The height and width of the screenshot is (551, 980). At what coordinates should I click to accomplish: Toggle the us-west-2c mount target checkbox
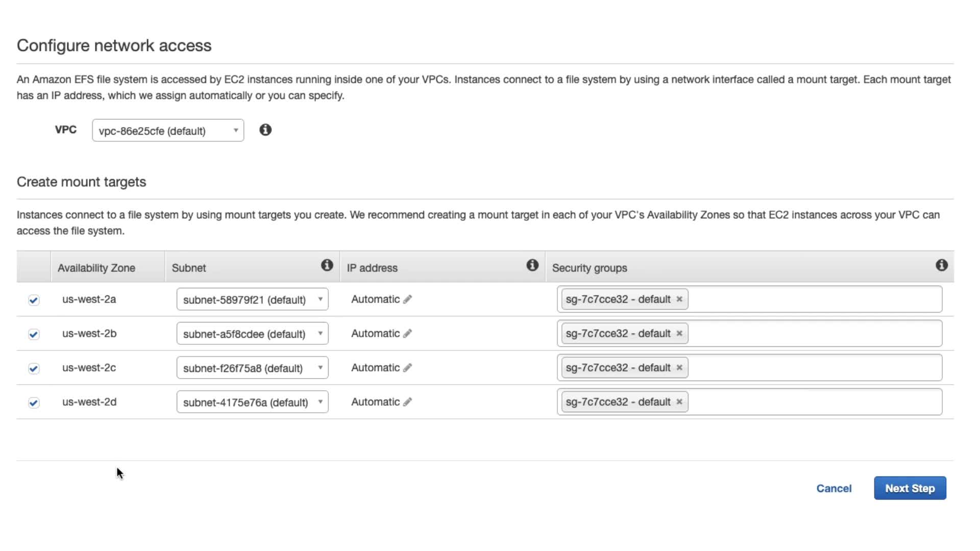point(34,368)
